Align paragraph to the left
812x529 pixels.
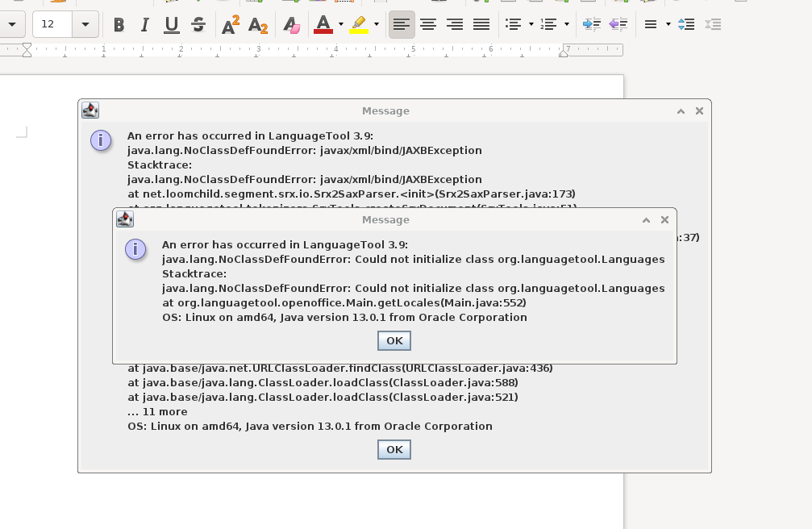402,24
